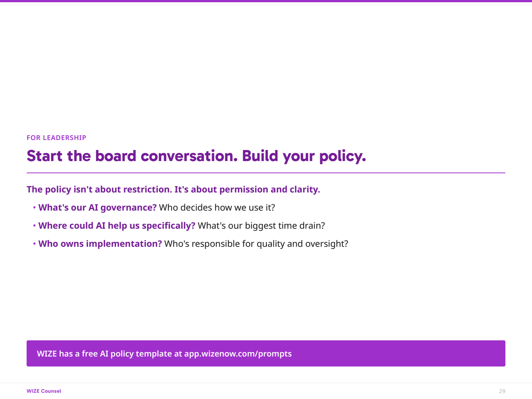Click the bullet dot before AI governance
532x399 pixels.
[x=34, y=208]
